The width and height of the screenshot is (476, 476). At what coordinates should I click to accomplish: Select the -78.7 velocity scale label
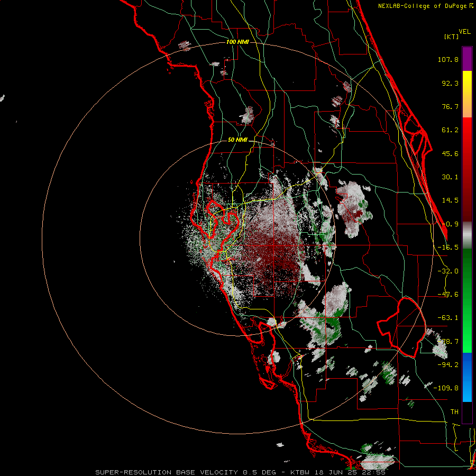[x=448, y=342]
